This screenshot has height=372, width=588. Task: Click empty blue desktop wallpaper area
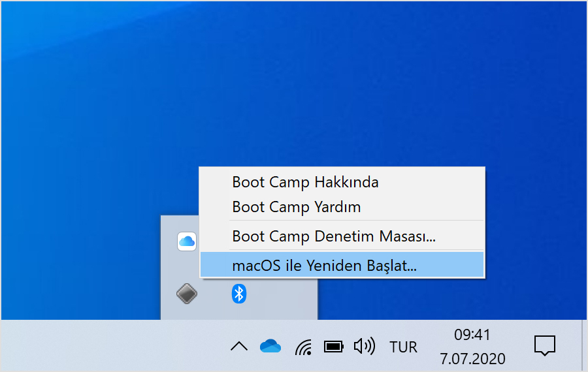click(98, 131)
